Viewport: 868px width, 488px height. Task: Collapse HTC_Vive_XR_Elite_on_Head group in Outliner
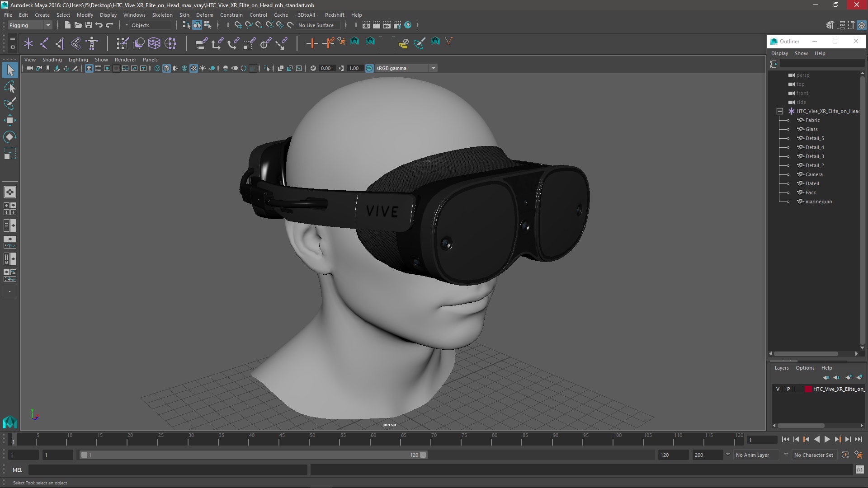click(x=780, y=111)
